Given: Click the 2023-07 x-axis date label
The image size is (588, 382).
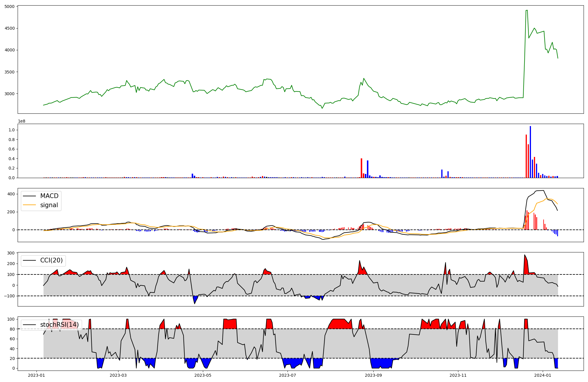Looking at the screenshot, I should tap(287, 375).
